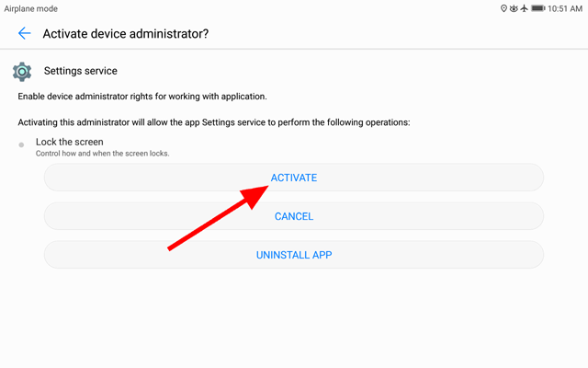
Task: Go back using the blue arrow
Action: coord(25,33)
